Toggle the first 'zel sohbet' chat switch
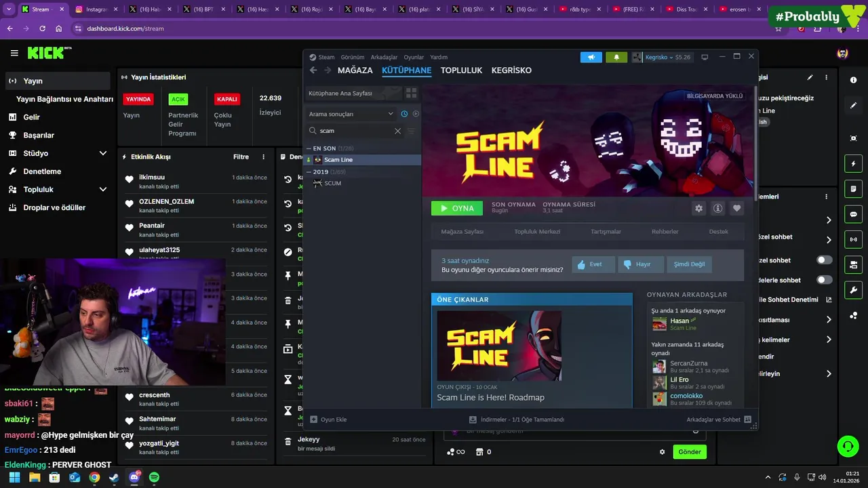This screenshot has height=488, width=868. [824, 260]
